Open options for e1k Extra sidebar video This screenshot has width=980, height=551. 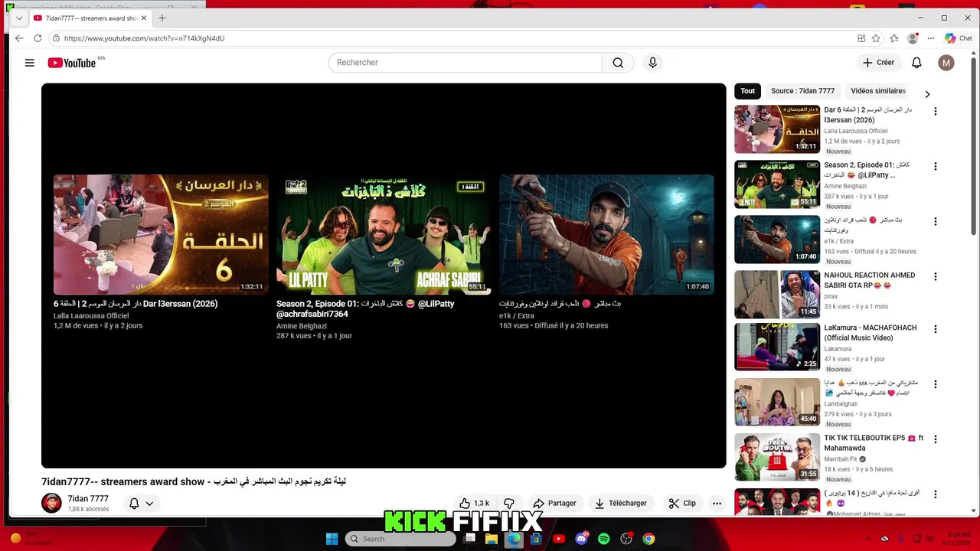point(935,221)
